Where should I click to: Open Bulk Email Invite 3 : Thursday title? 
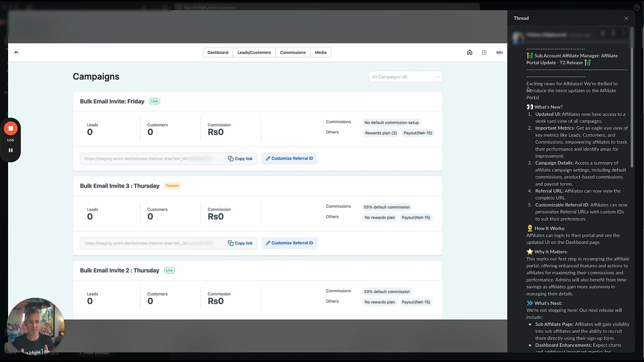[120, 186]
